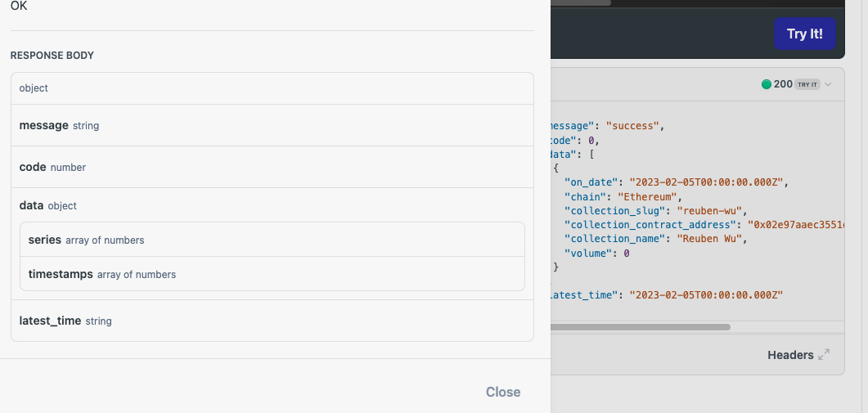Click the green 200 status indicator dot
Viewport: 868px width, 413px height.
766,84
